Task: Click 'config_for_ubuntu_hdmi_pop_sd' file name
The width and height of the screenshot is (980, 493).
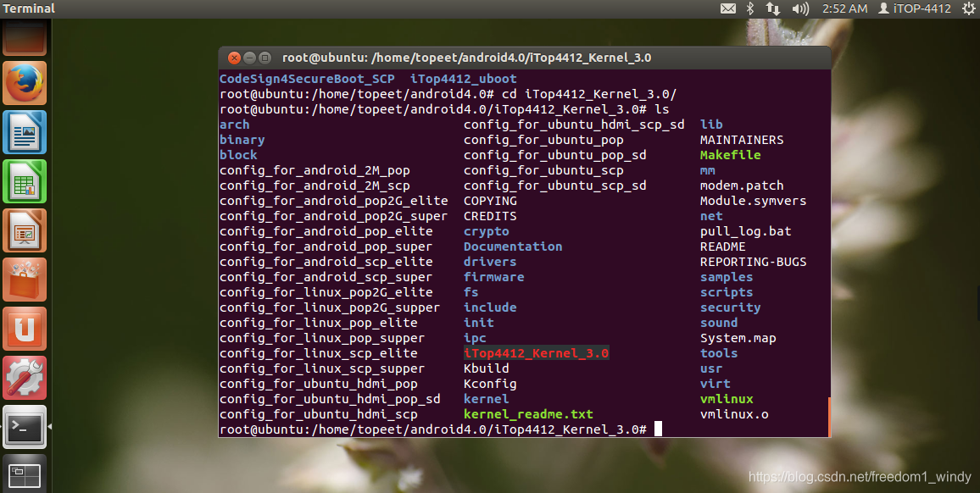Action: (330, 399)
